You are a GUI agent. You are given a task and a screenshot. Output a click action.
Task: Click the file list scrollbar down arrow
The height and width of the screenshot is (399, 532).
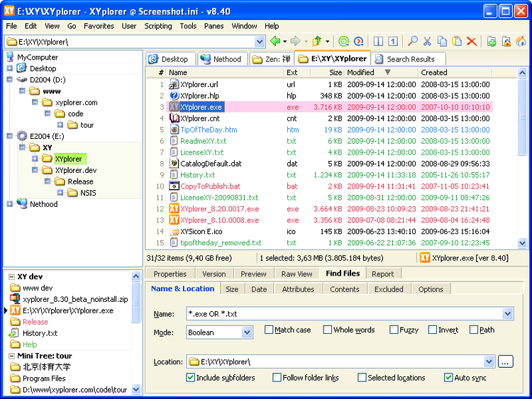coord(522,242)
